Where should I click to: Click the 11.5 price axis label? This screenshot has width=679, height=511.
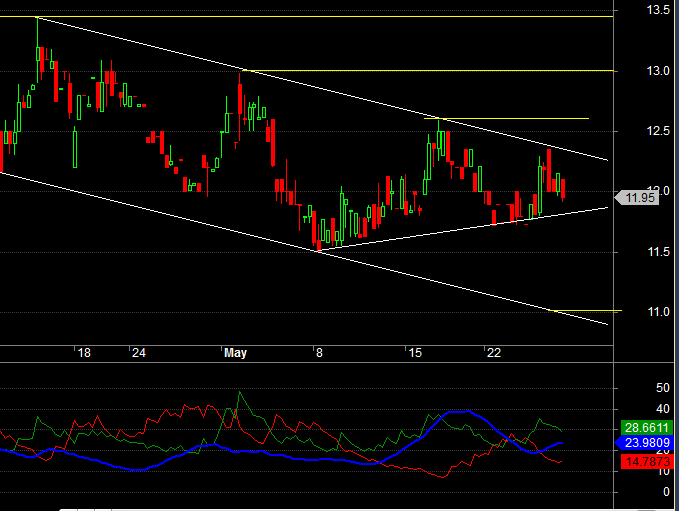pos(658,252)
